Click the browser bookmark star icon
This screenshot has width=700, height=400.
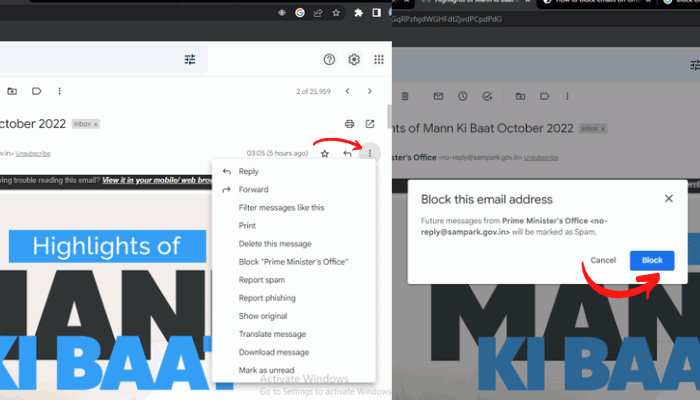(336, 13)
